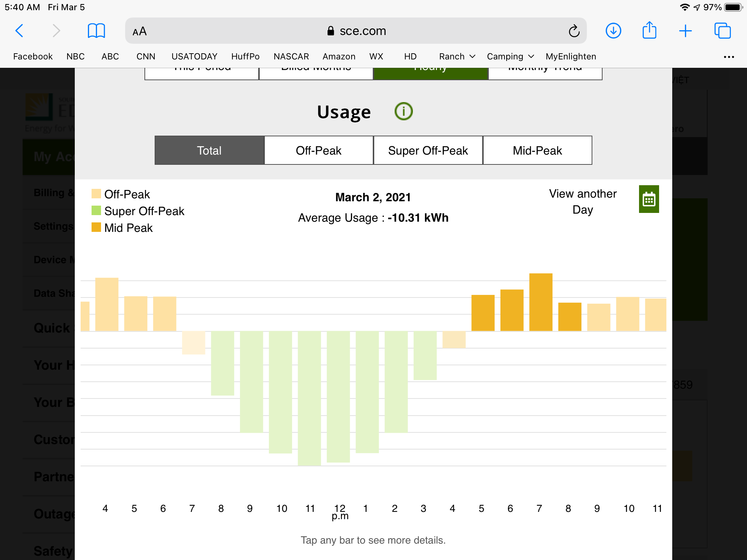Tap the Usage info icon
Screen dimensions: 747x560
click(403, 111)
